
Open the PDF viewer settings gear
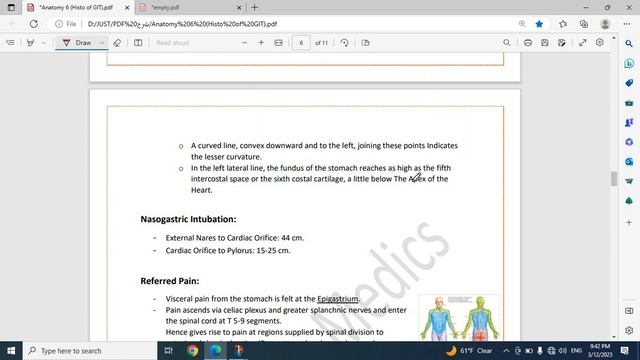(x=600, y=42)
